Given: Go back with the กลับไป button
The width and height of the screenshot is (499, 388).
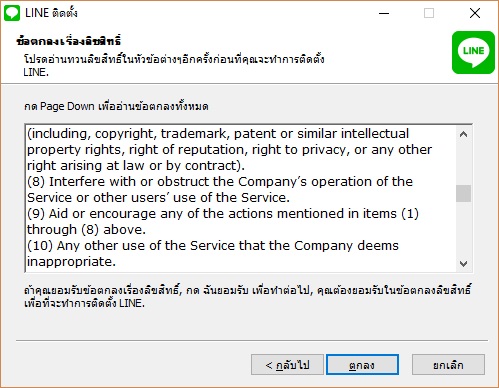Looking at the screenshot, I should point(287,365).
